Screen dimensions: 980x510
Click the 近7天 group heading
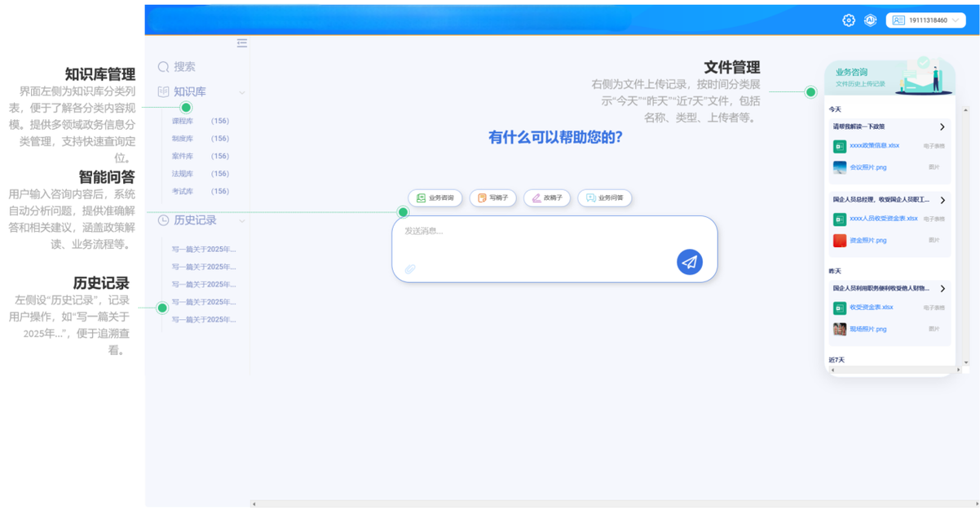[837, 360]
